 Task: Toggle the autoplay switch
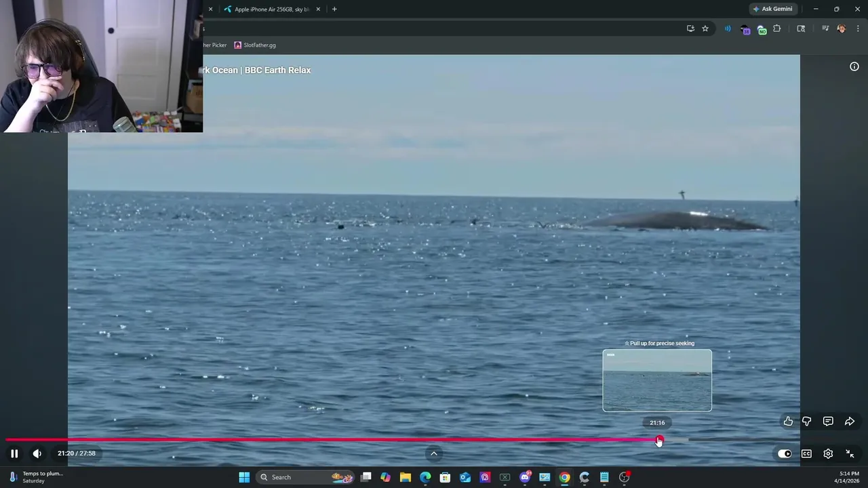tap(785, 453)
